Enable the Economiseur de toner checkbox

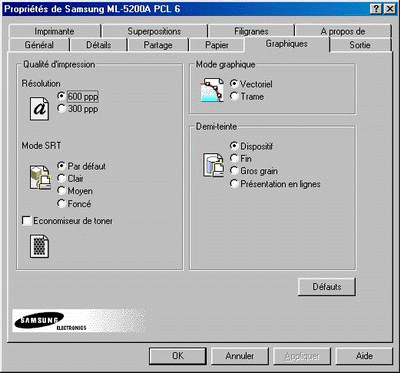(x=26, y=221)
